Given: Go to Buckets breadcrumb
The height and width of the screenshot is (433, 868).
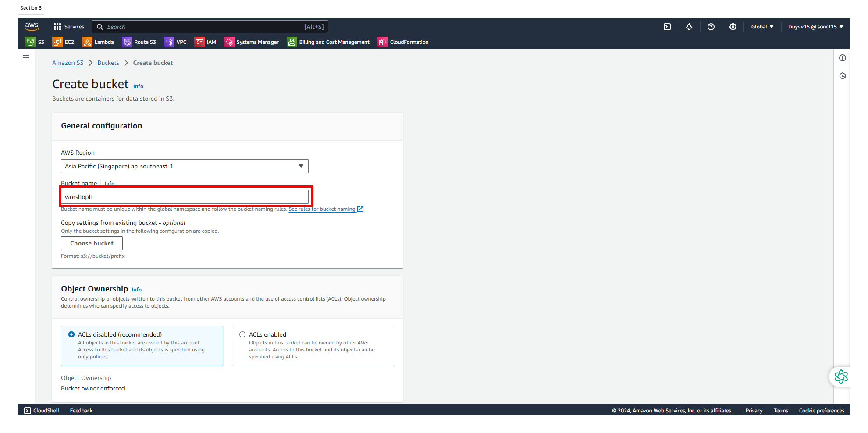Looking at the screenshot, I should (x=108, y=63).
